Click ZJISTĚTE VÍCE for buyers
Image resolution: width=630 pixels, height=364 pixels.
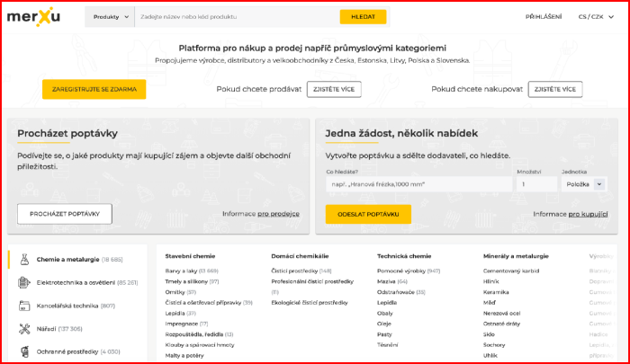point(555,89)
